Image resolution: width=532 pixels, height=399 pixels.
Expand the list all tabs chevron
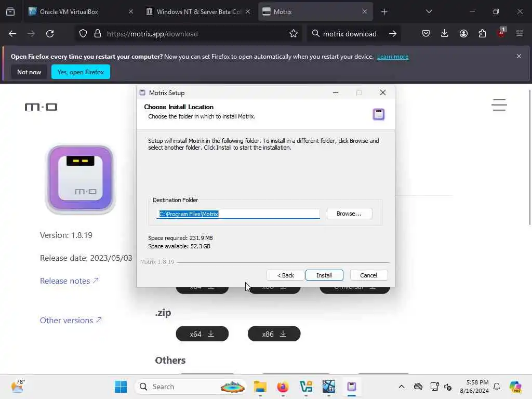coord(429,11)
